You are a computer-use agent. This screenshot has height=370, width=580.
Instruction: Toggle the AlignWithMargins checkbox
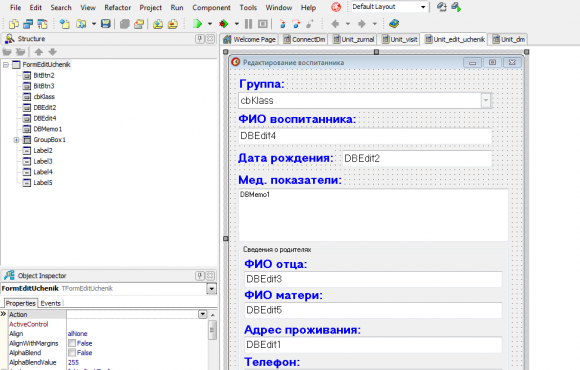72,343
